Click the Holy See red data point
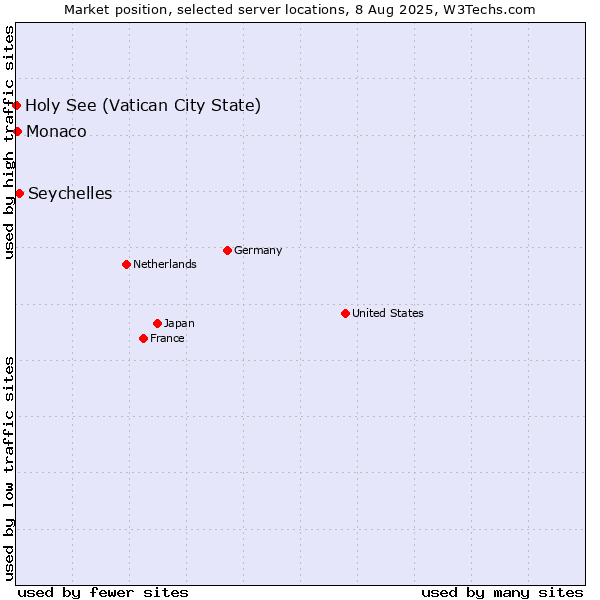This screenshot has width=600, height=600. point(16,105)
